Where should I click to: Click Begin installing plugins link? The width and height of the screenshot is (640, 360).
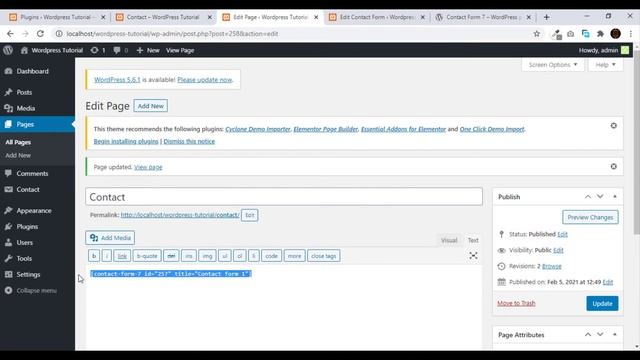click(126, 141)
